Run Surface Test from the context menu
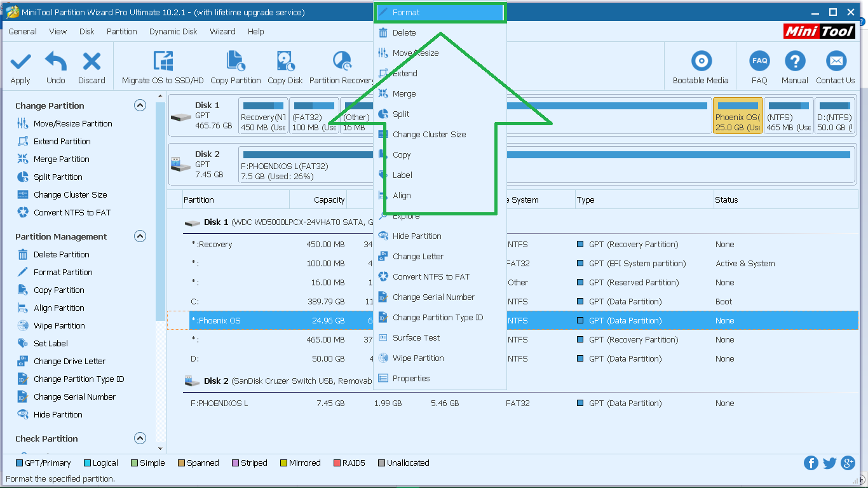Viewport: 868px width, 488px height. click(x=440, y=338)
